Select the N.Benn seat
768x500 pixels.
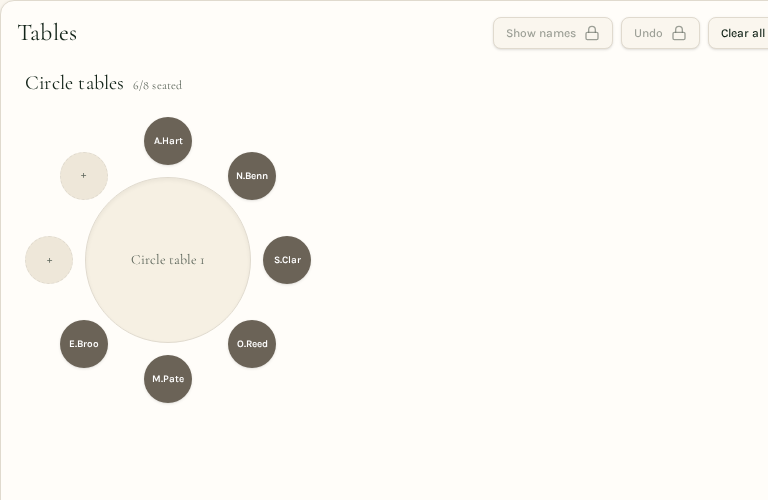252,176
